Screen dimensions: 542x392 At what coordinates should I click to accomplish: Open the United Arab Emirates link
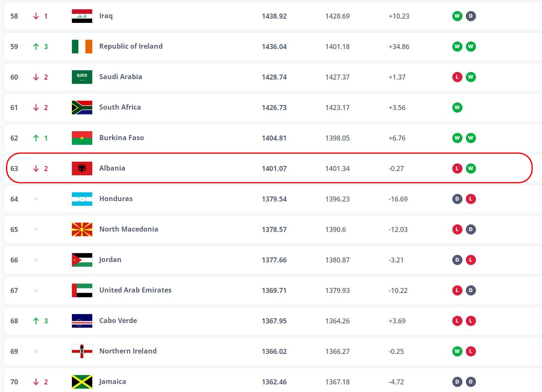(x=135, y=290)
